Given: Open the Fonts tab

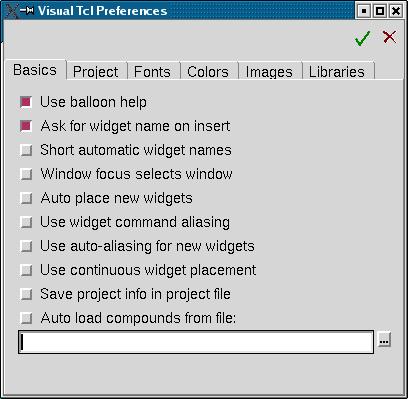Looking at the screenshot, I should [153, 71].
